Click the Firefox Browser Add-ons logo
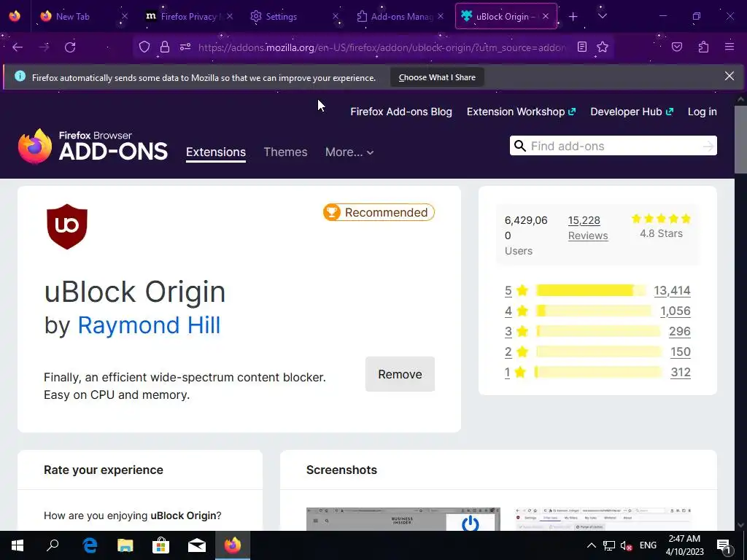 click(93, 146)
